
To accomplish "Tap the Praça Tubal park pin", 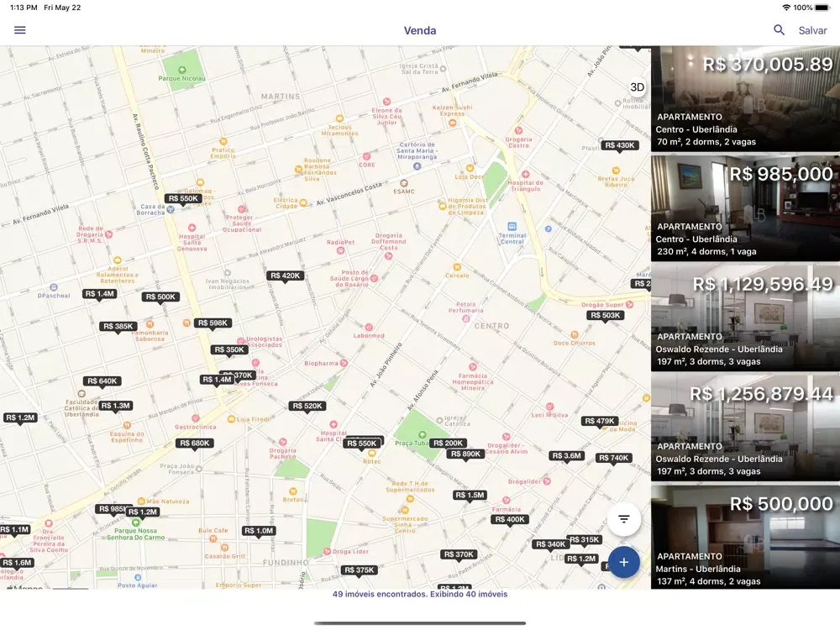I will tap(423, 434).
